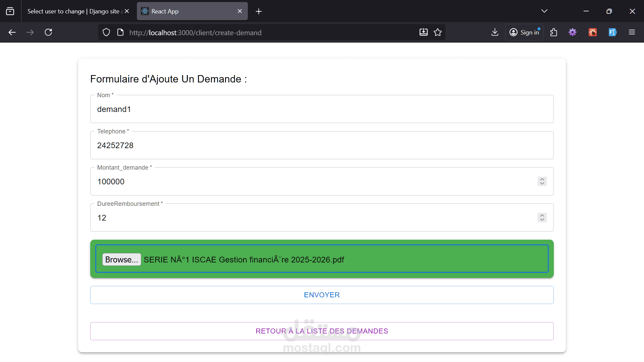The width and height of the screenshot is (644, 362).
Task: Focus the Telephone input field
Action: click(322, 145)
